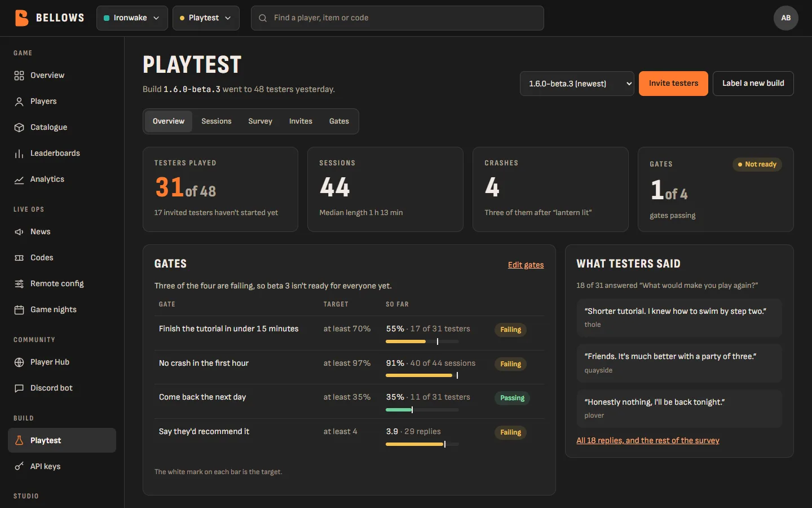The image size is (812, 508).
Task: Expand the Ironwake game switcher
Action: pyautogui.click(x=132, y=18)
